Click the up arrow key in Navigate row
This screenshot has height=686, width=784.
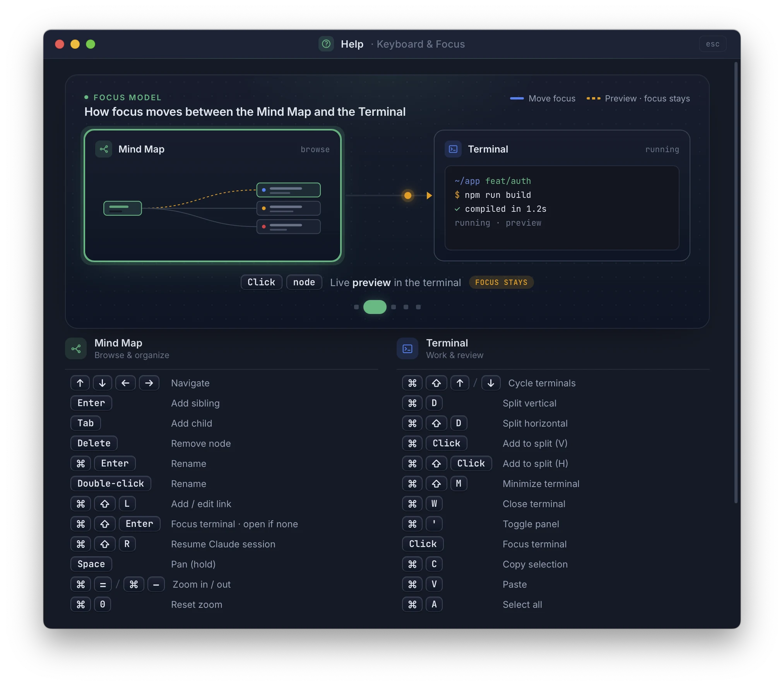pyautogui.click(x=80, y=383)
